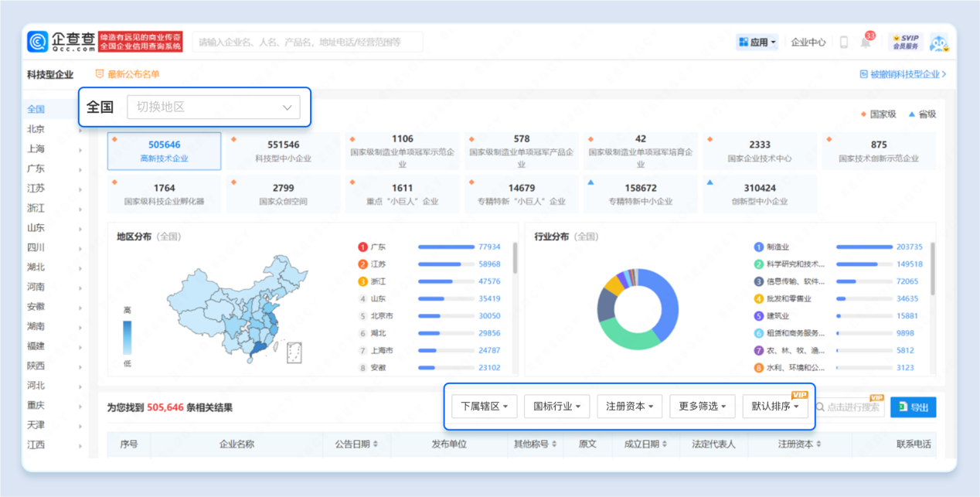
Task: Sort by 公告日期 column sort icon
Action: [376, 444]
